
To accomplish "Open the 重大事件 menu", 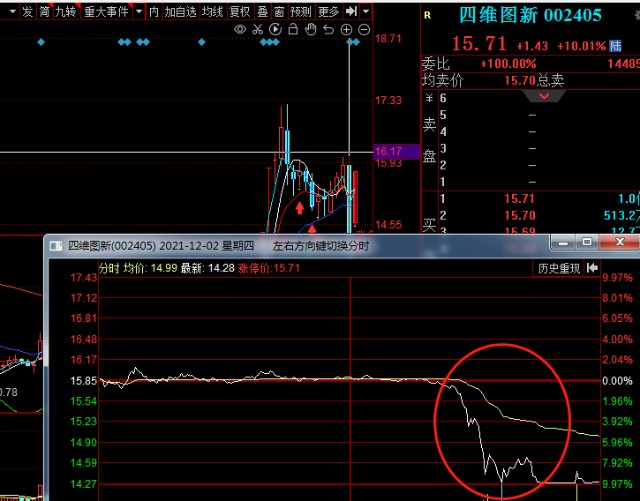I will click(x=107, y=11).
